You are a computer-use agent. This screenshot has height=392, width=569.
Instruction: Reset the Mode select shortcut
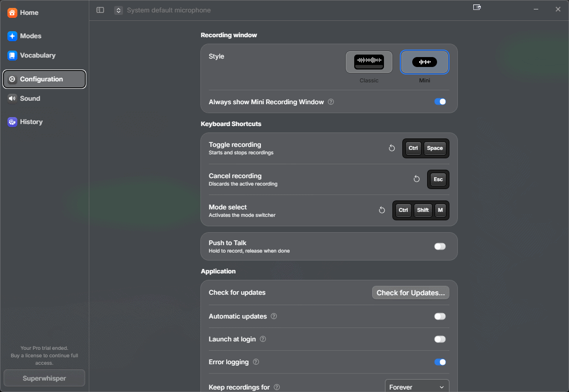[382, 210]
